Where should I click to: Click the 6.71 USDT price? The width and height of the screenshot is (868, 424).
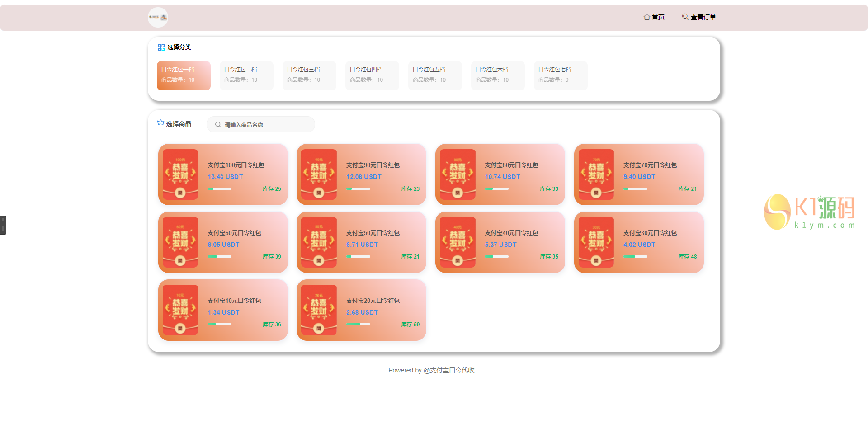click(362, 245)
